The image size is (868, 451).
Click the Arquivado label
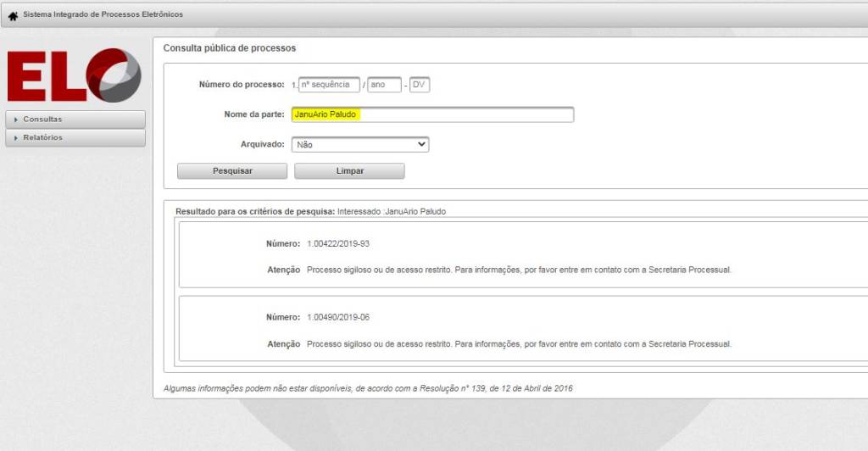coord(263,144)
